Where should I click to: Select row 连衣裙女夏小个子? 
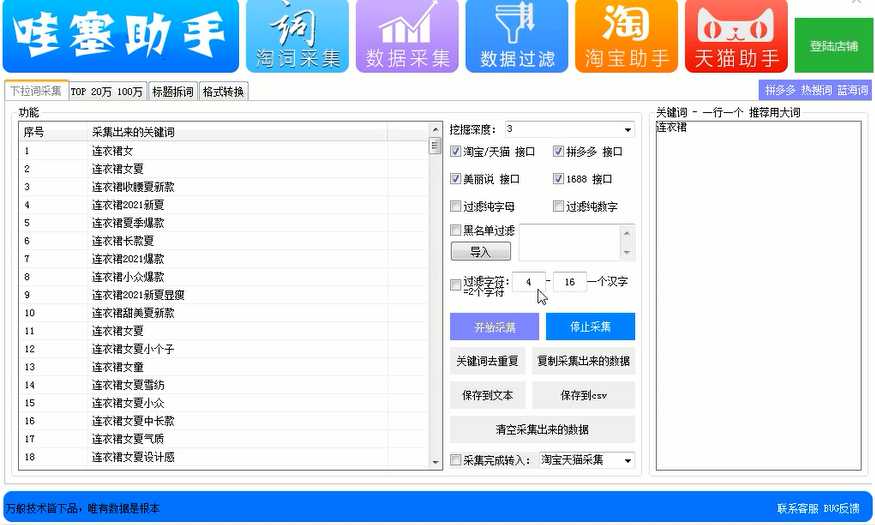(223, 349)
